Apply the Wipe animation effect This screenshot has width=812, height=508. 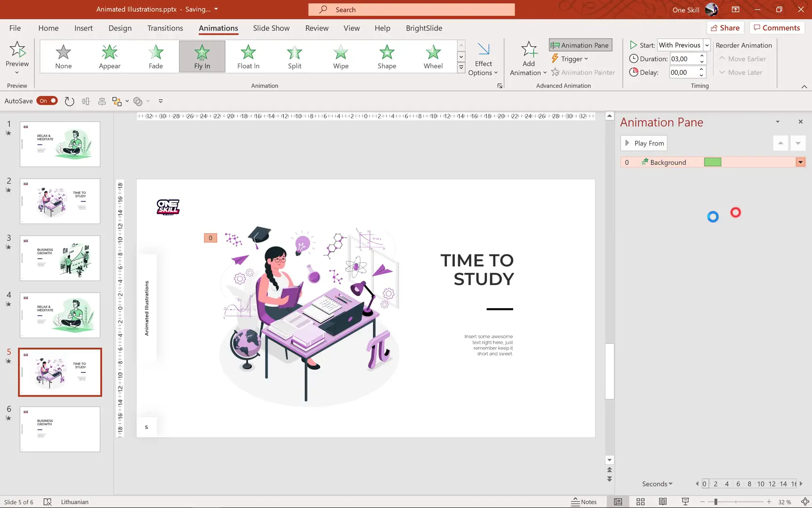coord(340,56)
